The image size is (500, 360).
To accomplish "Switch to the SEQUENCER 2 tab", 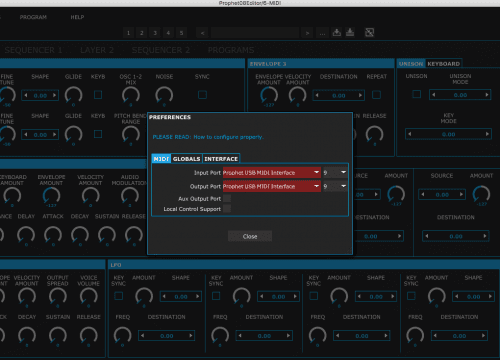I will (x=161, y=50).
